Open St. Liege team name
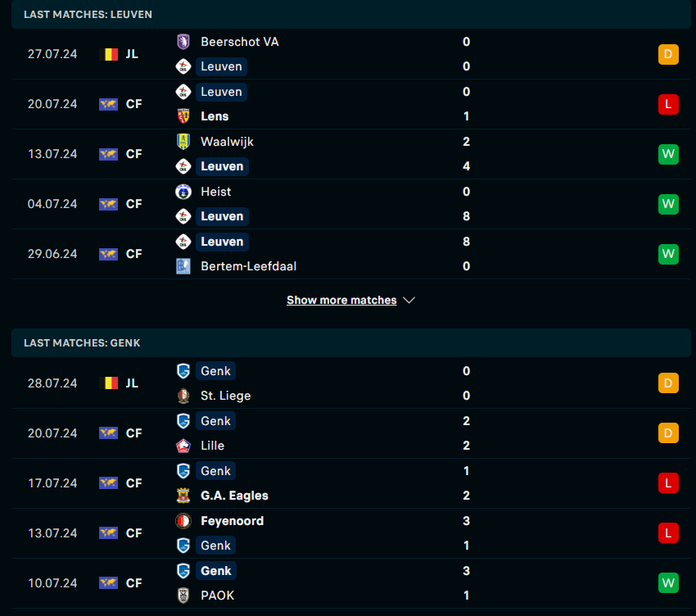 point(225,396)
